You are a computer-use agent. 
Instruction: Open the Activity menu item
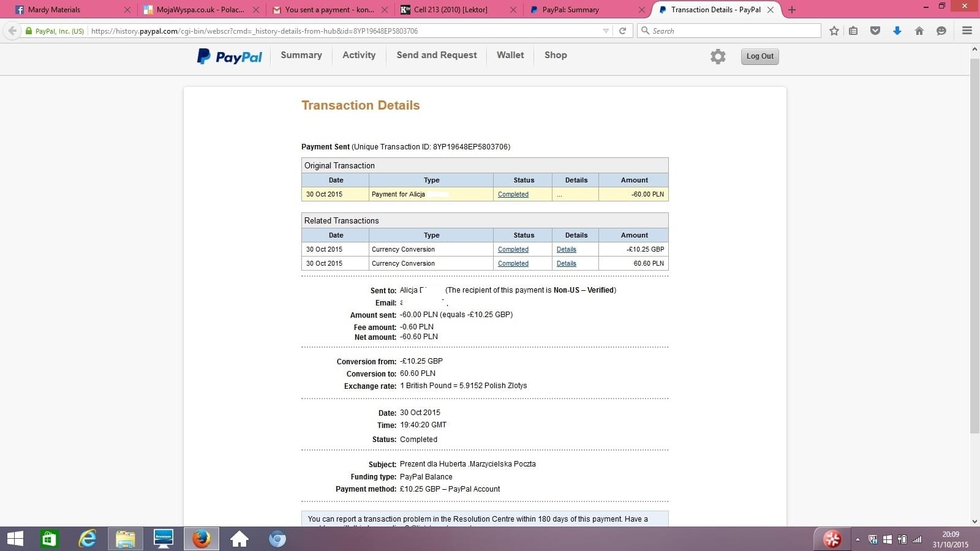(x=359, y=55)
